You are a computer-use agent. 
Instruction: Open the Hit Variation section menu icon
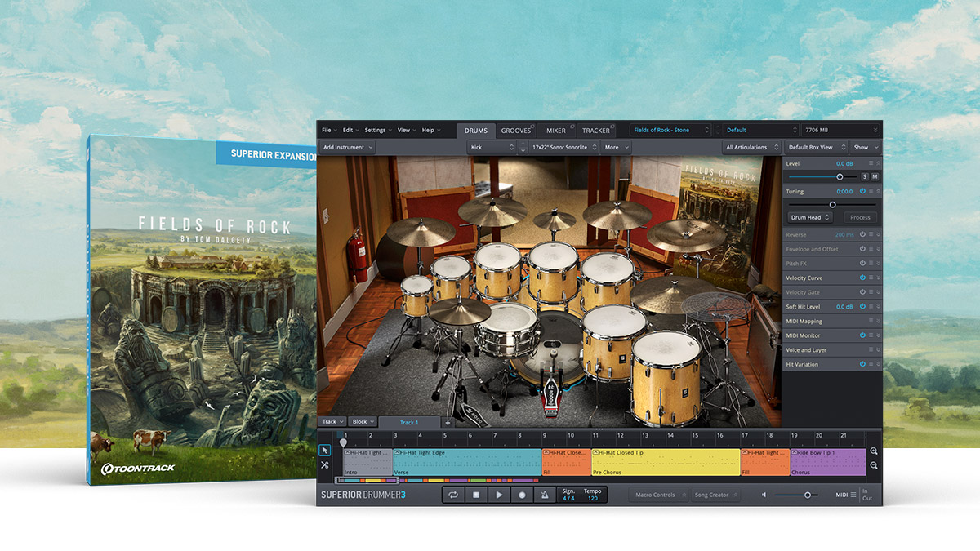pyautogui.click(x=871, y=364)
